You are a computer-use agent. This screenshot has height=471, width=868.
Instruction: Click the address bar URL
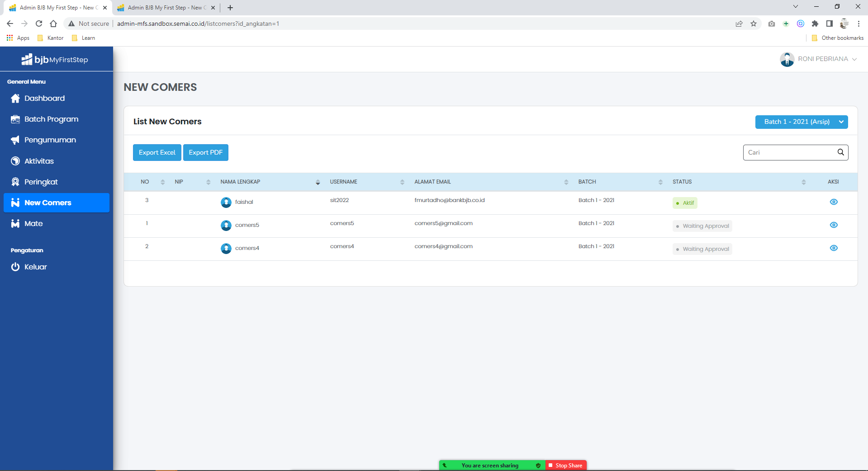click(198, 24)
